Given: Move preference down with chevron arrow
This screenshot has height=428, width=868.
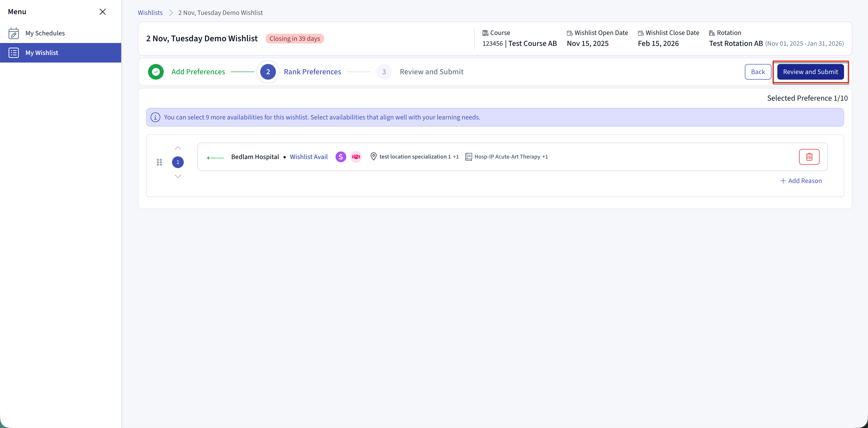Looking at the screenshot, I should click(x=178, y=176).
